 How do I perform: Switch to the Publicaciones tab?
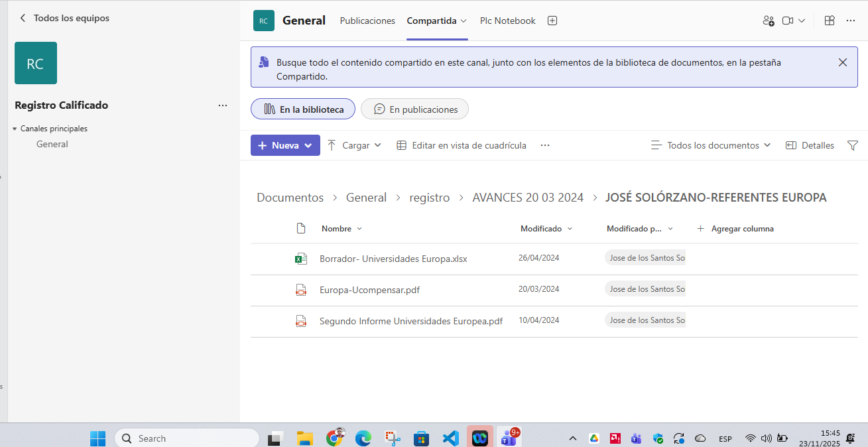point(367,21)
